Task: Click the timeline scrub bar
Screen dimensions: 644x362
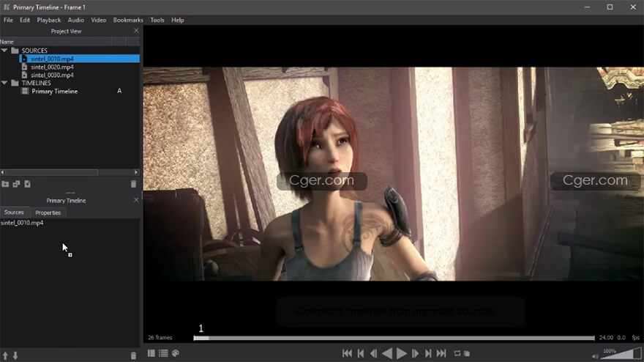Action: tap(394, 338)
